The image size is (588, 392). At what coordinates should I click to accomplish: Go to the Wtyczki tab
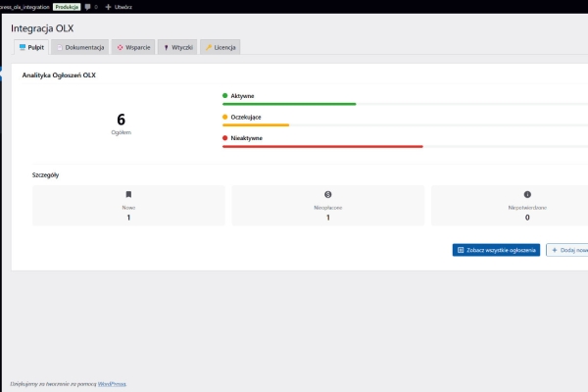[x=177, y=47]
